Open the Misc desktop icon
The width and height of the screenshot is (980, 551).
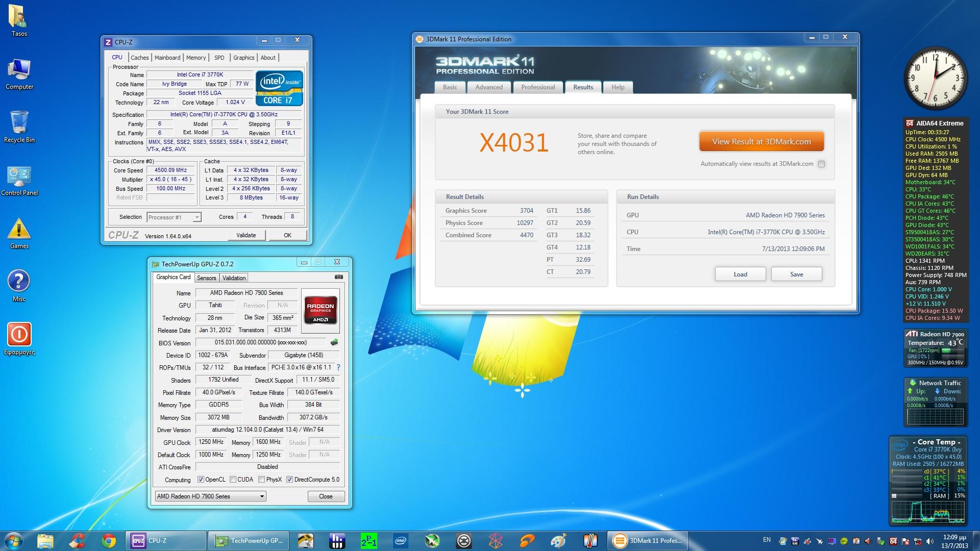(x=19, y=286)
